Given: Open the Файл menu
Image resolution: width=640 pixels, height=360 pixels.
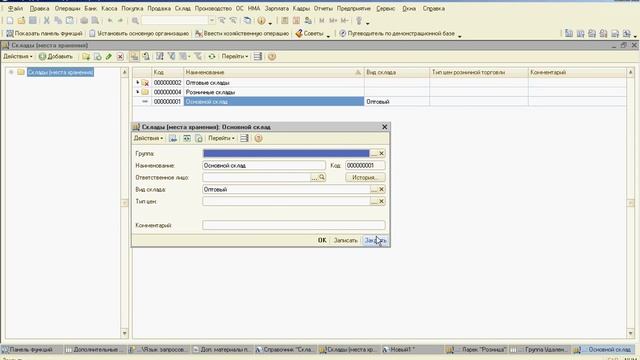Looking at the screenshot, I should tap(15, 8).
